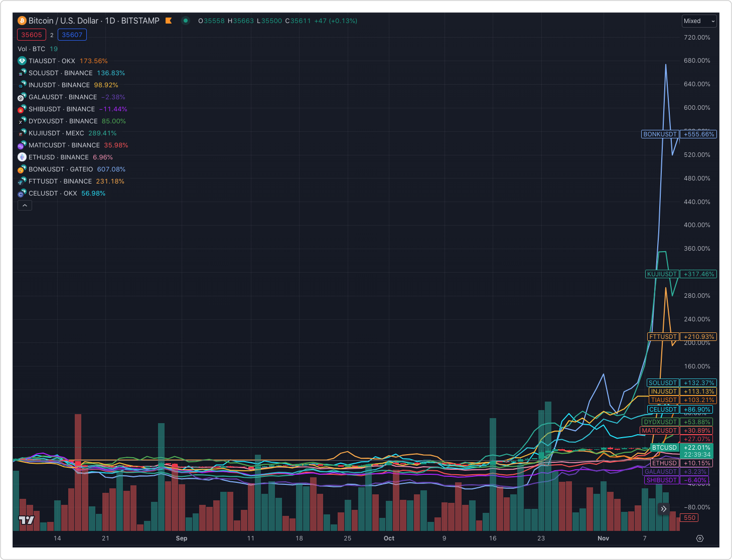Click the FTTUSDT +210.93% price label
This screenshot has height=560, width=732.
click(682, 337)
